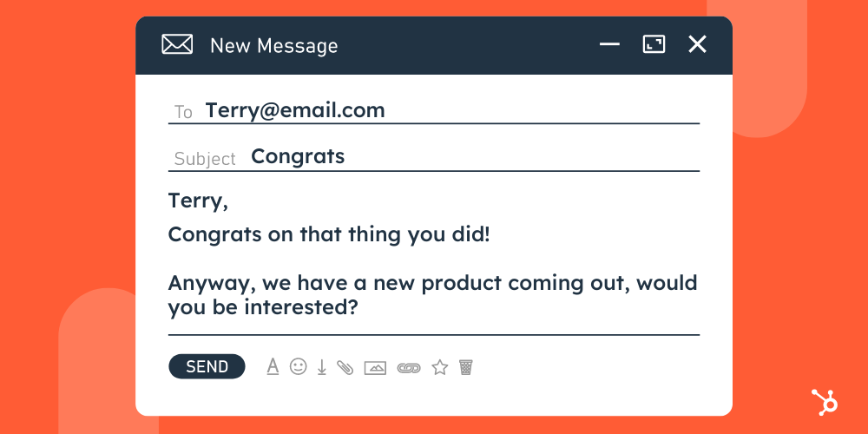868x434 pixels.
Task: Minimize the New Message window
Action: coord(609,44)
